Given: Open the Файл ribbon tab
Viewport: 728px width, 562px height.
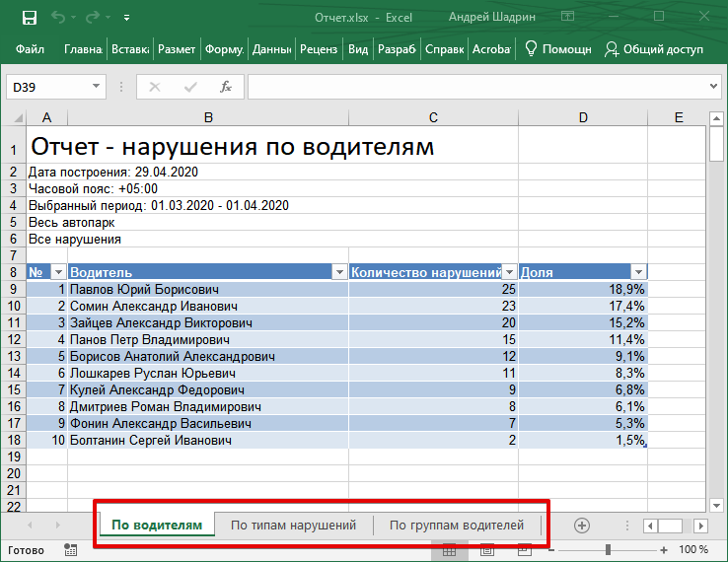Looking at the screenshot, I should (31, 48).
